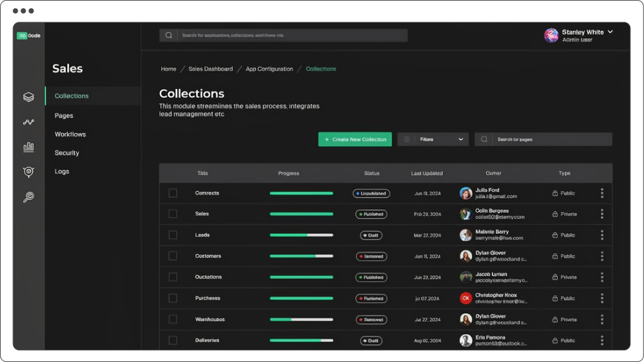Open the Filters dropdown
This screenshot has width=644, height=362.
pos(433,139)
